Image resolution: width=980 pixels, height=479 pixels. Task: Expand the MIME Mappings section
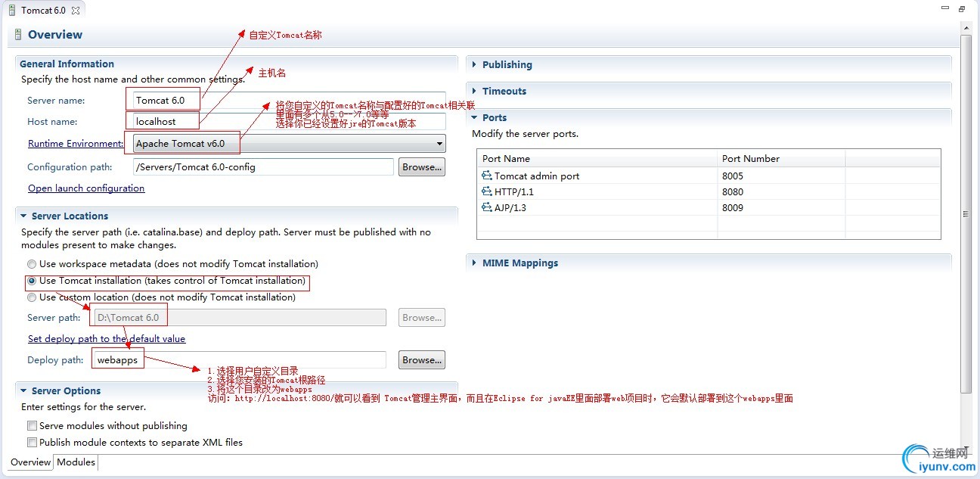(474, 263)
